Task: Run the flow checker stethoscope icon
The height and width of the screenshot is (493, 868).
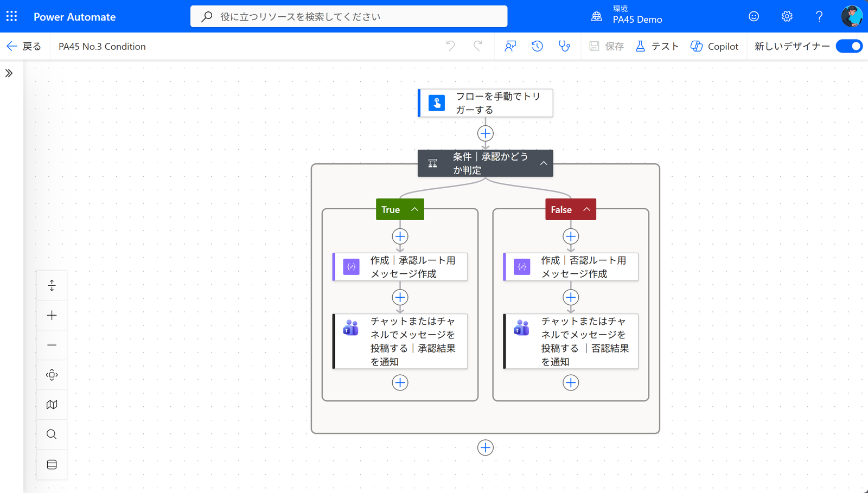Action: click(564, 46)
